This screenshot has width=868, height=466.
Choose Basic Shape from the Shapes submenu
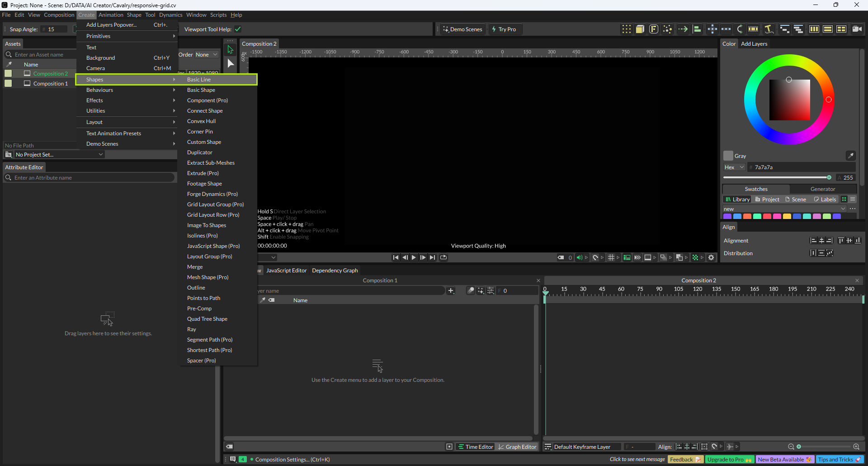coord(201,90)
